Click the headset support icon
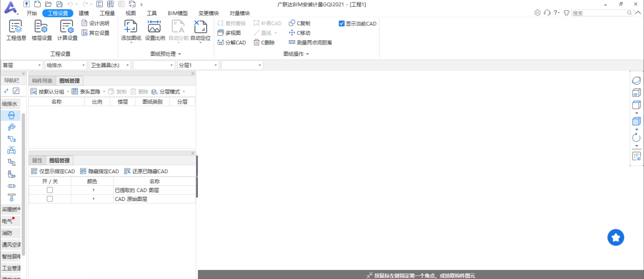 coord(547,13)
